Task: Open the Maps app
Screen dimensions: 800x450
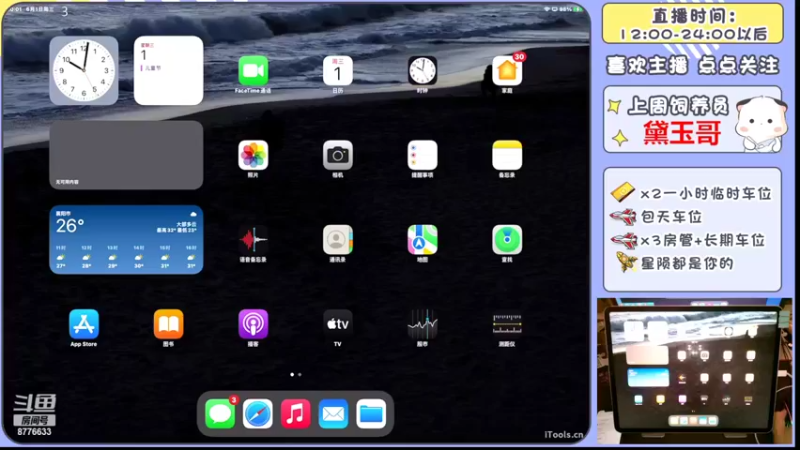Action: click(422, 240)
